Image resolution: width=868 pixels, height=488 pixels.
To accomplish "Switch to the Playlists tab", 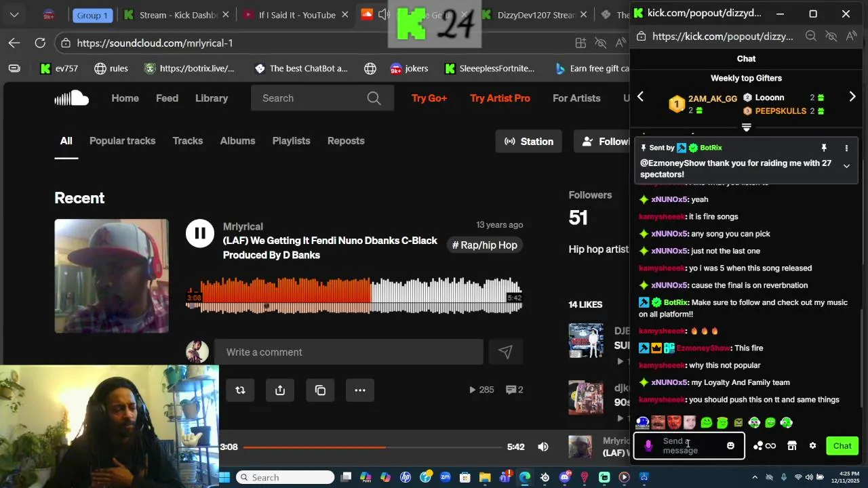I will [291, 141].
